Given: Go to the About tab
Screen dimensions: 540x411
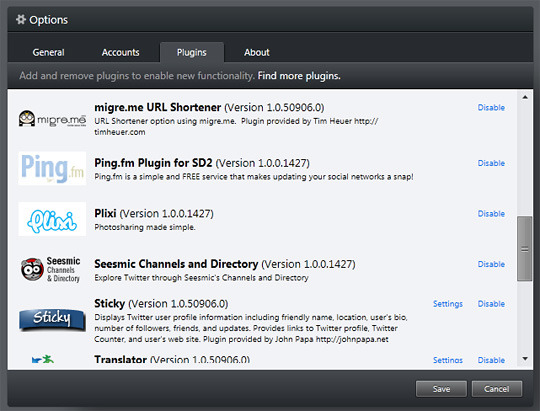Looking at the screenshot, I should 257,52.
